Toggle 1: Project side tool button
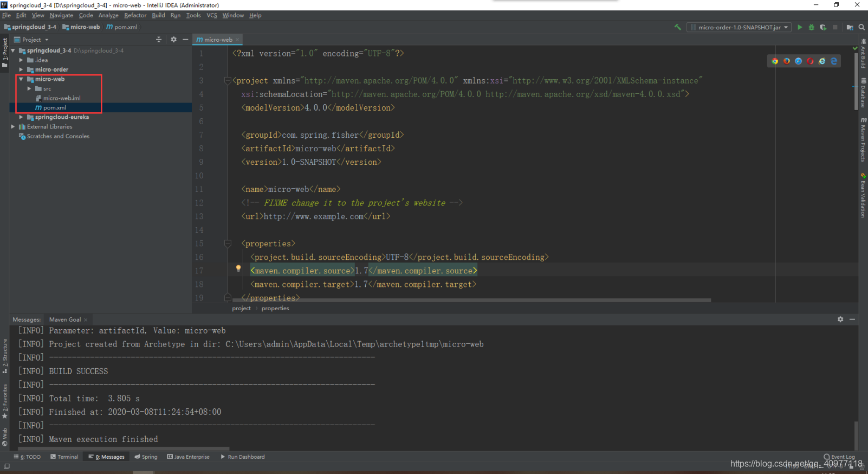 pyautogui.click(x=5, y=53)
